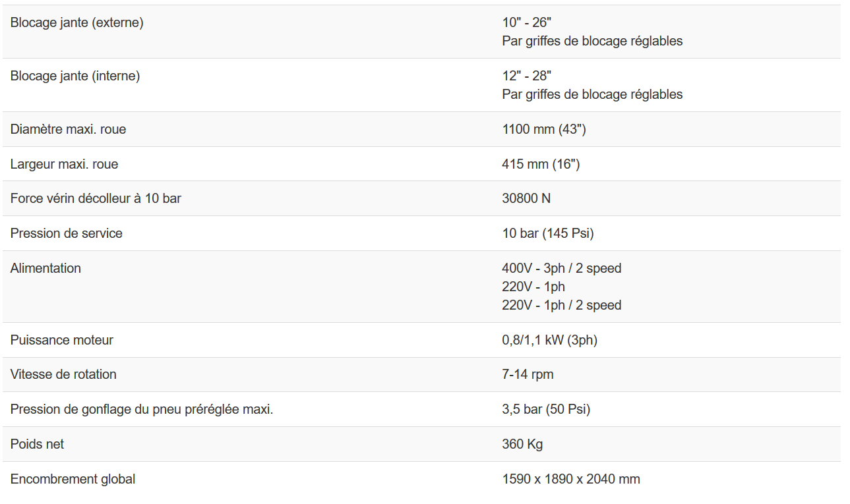The image size is (850, 504).
Task: Select the 3,5 bar (50 Psi) value
Action: pos(546,410)
